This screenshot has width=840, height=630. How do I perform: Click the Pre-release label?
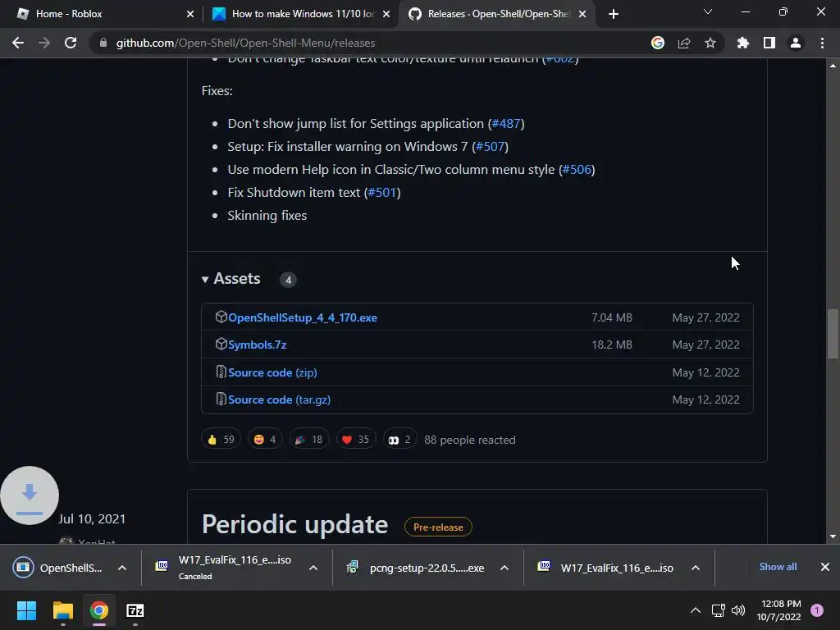tap(438, 527)
